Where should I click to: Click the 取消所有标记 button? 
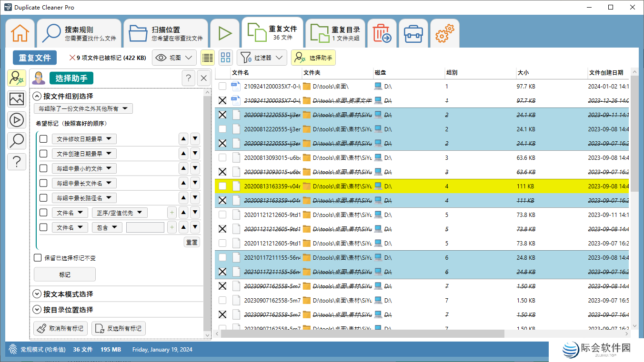point(60,328)
